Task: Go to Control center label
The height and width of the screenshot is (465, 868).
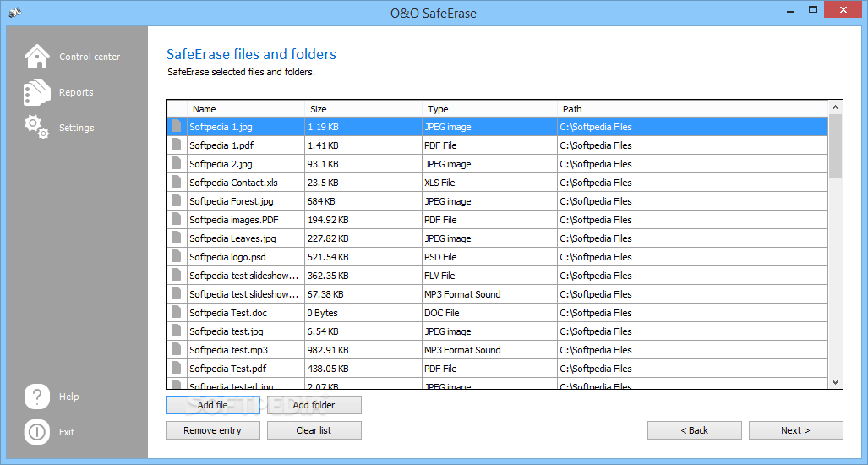Action: [90, 57]
